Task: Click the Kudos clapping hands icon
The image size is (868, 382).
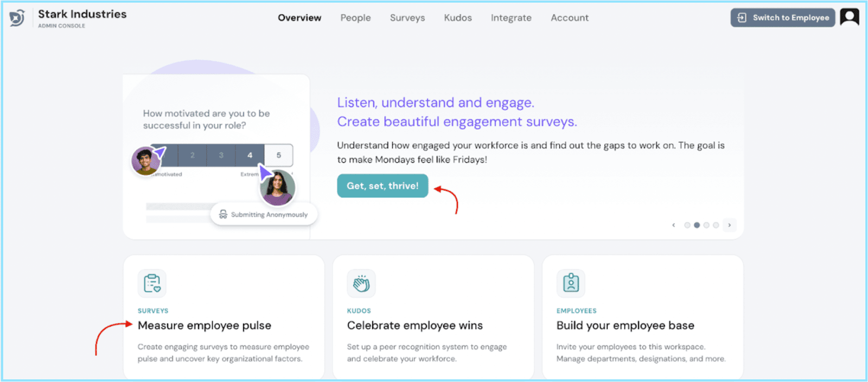Action: tap(361, 283)
